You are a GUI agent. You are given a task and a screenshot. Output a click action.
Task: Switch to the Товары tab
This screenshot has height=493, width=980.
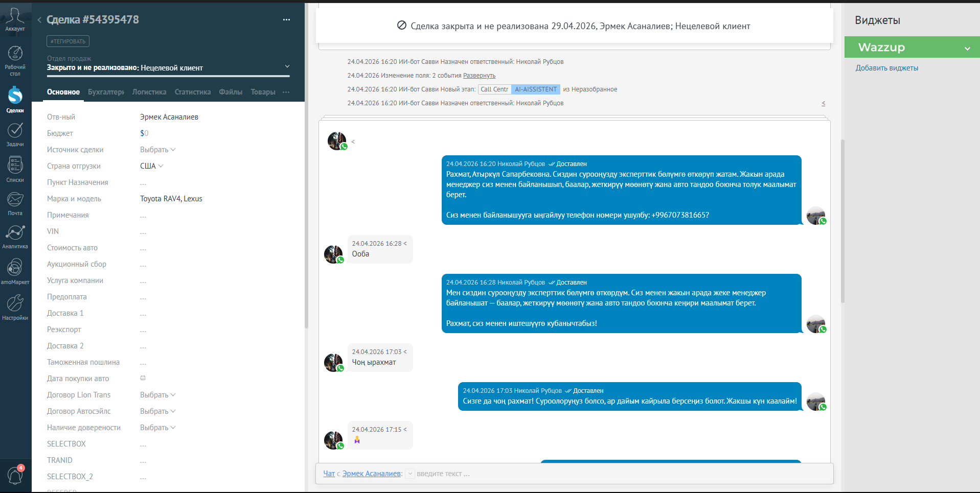(x=263, y=92)
